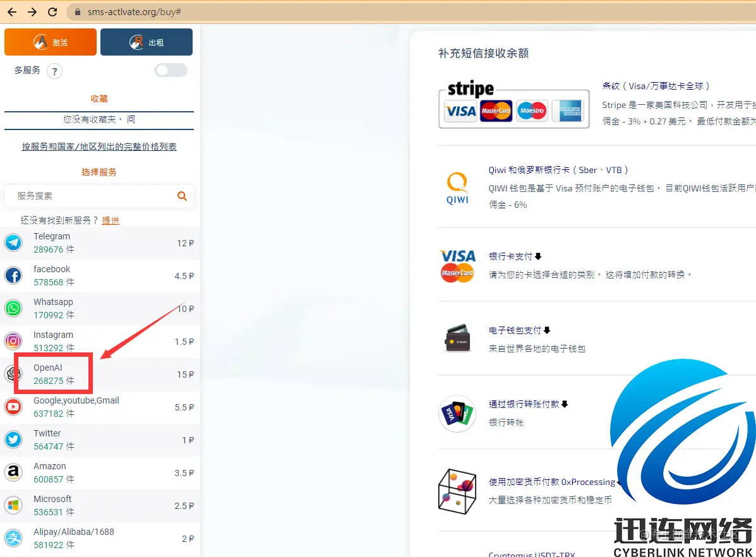Click the Google,youtube,Gmail service name
Screen dimensions: 756x557
coord(76,400)
